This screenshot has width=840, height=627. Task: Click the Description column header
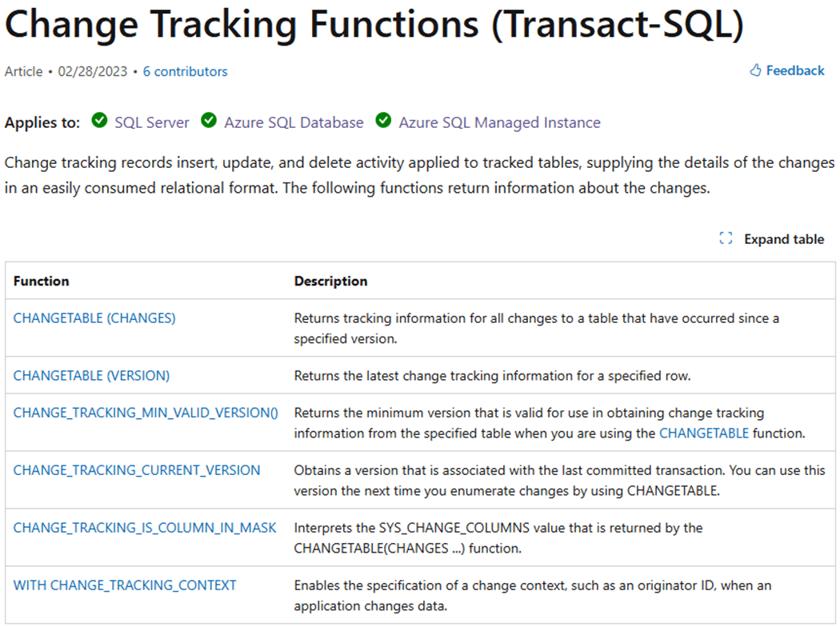click(x=330, y=282)
